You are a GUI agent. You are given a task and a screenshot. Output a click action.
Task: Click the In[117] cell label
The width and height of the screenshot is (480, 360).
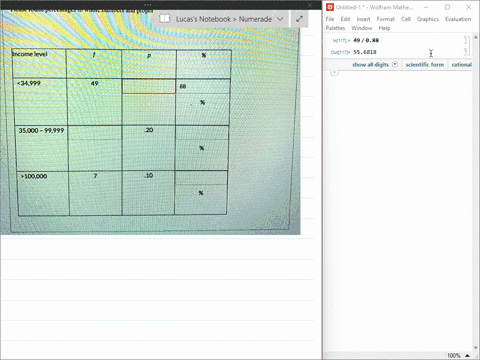341,41
